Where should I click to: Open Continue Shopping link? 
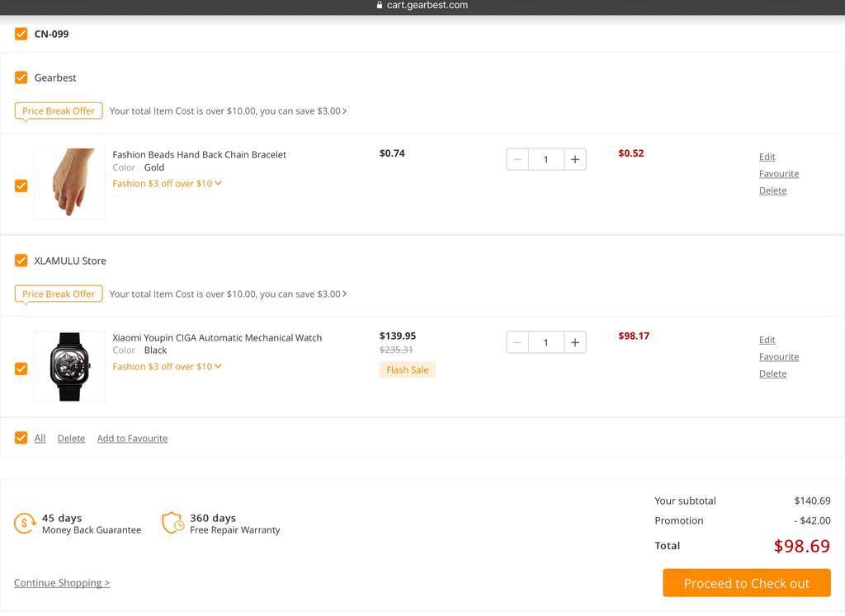click(x=62, y=583)
